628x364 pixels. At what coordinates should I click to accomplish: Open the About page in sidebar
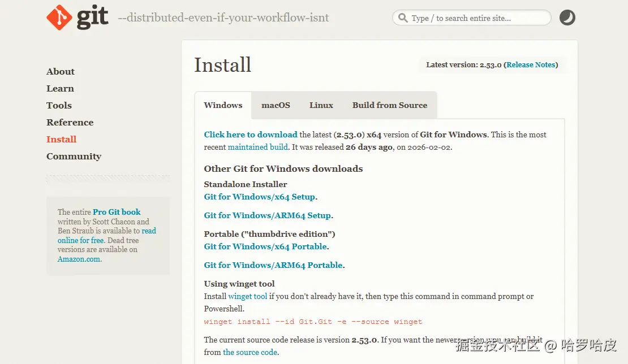click(61, 72)
